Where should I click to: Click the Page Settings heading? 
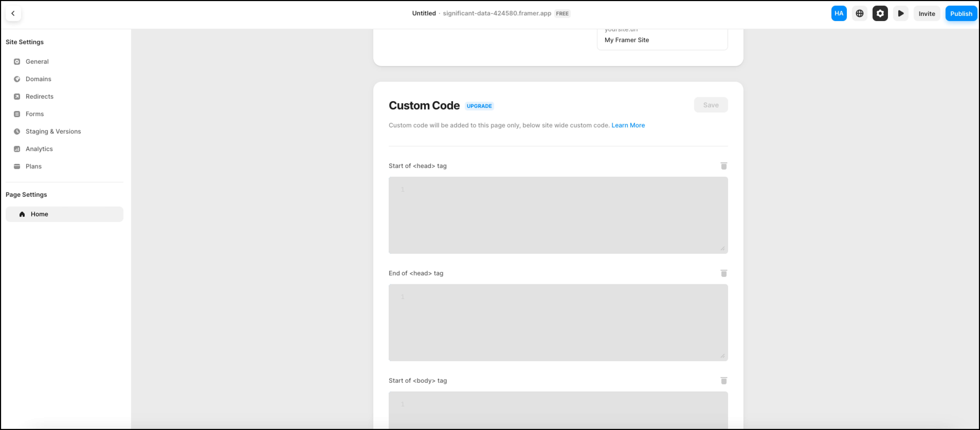pyautogui.click(x=26, y=195)
